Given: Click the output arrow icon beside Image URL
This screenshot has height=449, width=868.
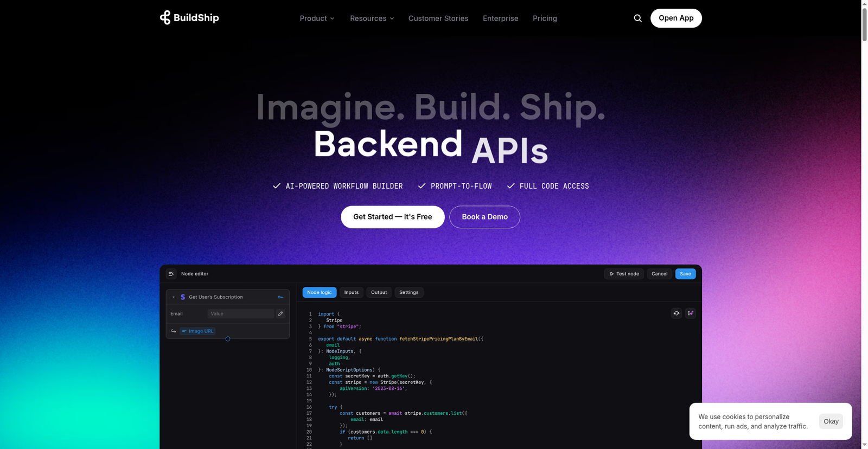Looking at the screenshot, I should pyautogui.click(x=174, y=331).
